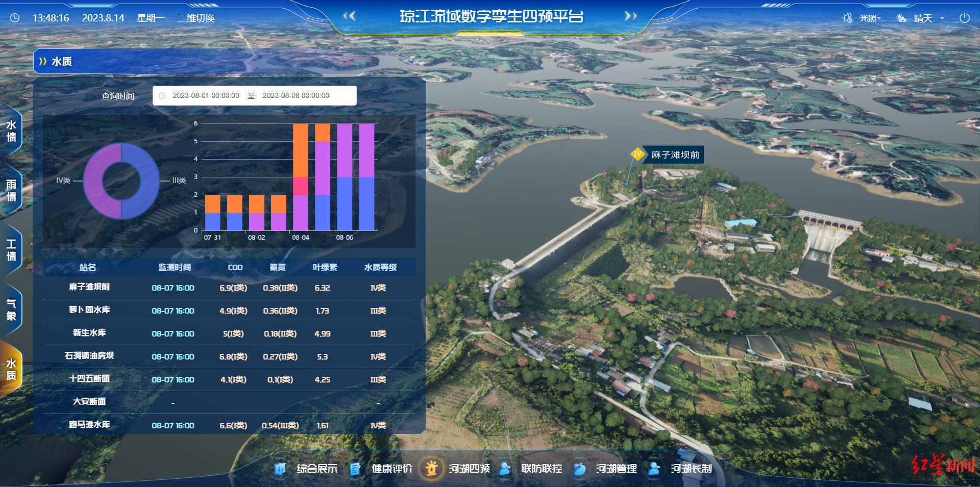Select the 气象 side tab

tap(11, 310)
